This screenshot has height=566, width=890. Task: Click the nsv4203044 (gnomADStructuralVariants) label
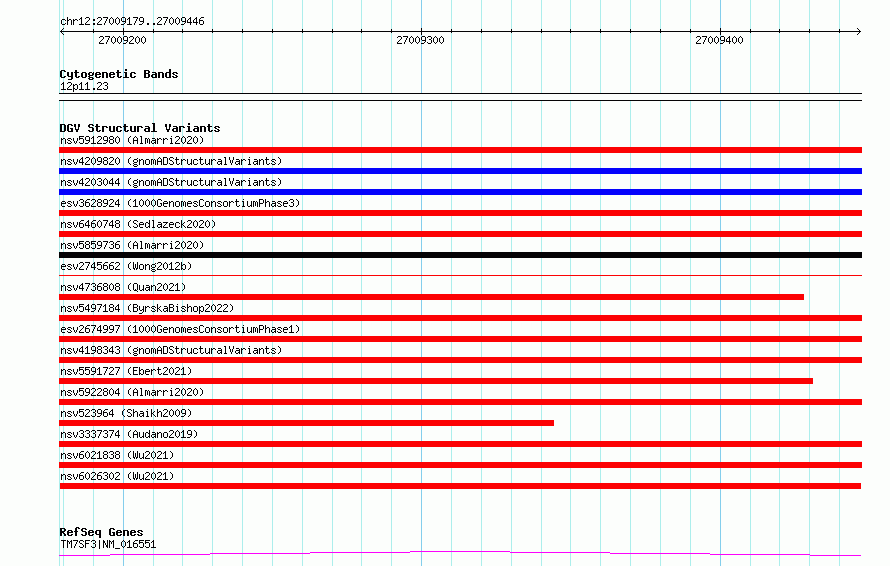click(x=171, y=182)
